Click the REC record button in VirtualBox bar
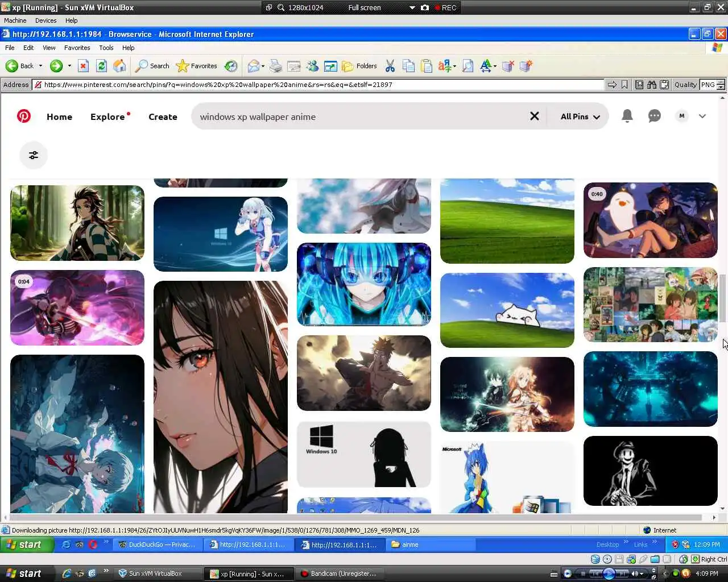The height and width of the screenshot is (582, 728). tap(446, 7)
